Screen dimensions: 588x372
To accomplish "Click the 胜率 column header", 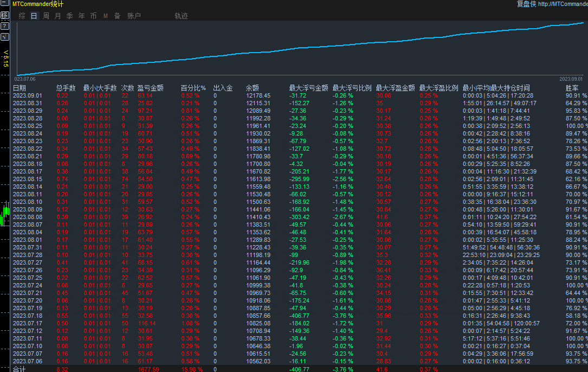I will tap(572, 88).
